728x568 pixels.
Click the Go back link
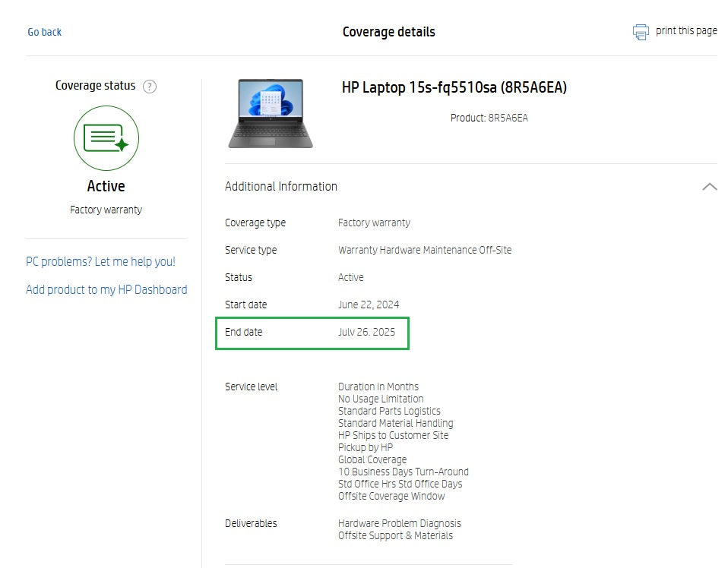point(45,32)
